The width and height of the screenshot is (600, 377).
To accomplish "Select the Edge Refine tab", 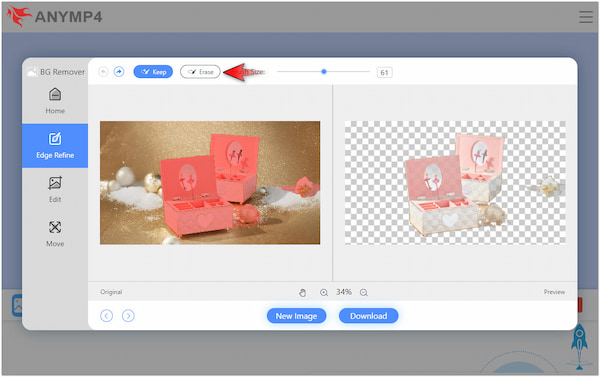I will tap(55, 146).
